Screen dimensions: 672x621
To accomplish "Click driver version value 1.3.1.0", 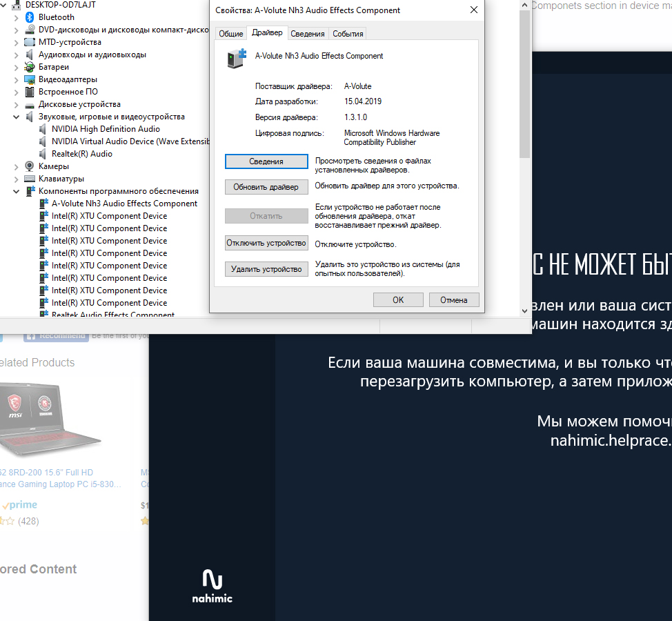I will (x=356, y=117).
